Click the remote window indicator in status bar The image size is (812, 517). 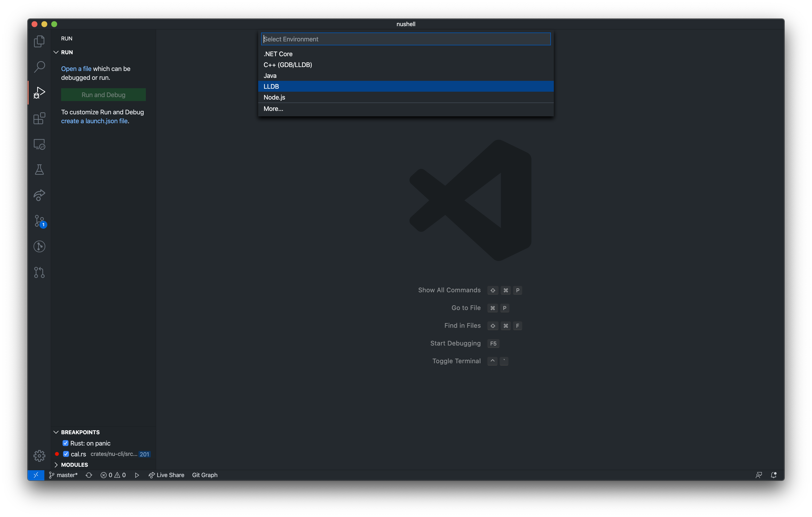point(36,475)
